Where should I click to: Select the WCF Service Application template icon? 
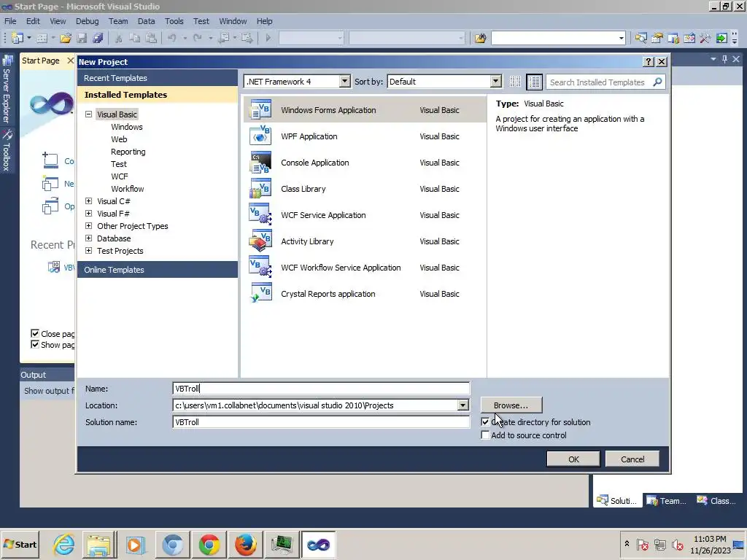tap(260, 215)
